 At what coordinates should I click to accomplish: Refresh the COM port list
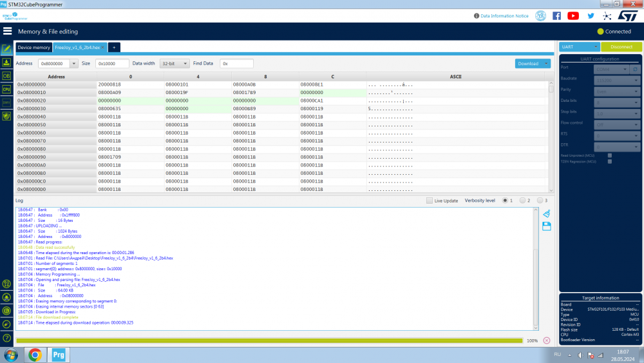[635, 69]
